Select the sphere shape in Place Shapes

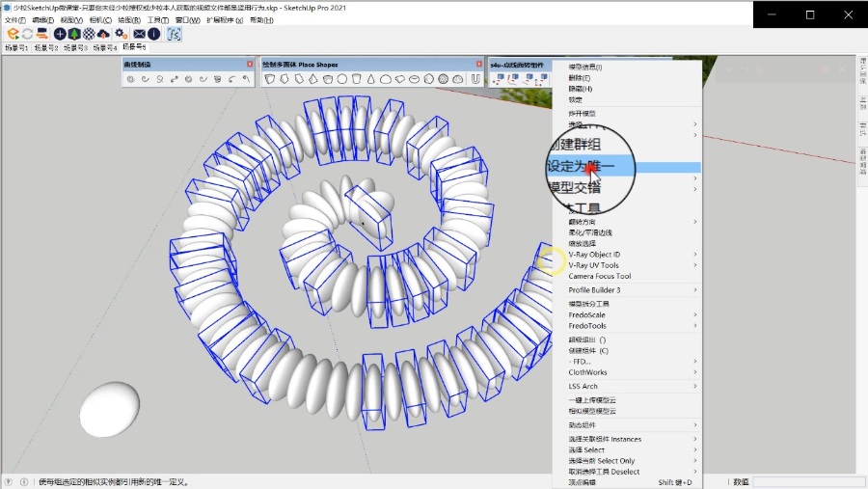[x=342, y=79]
